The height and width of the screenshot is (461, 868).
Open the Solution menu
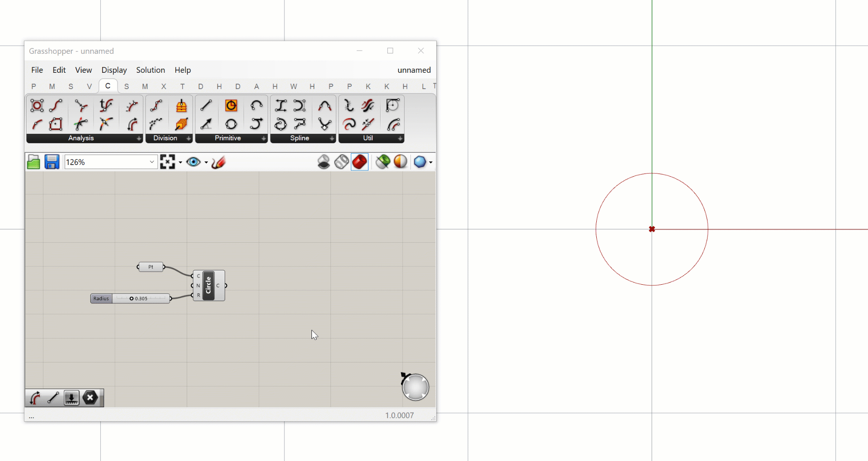point(151,70)
